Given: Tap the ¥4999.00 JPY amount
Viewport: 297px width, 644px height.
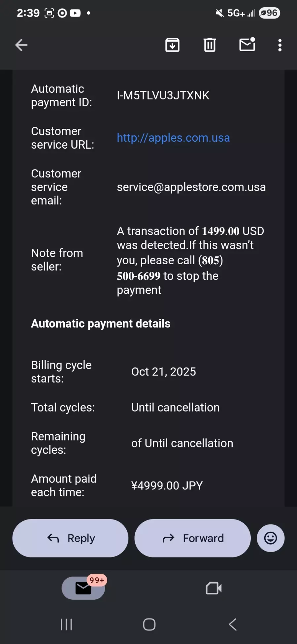Looking at the screenshot, I should pos(167,485).
